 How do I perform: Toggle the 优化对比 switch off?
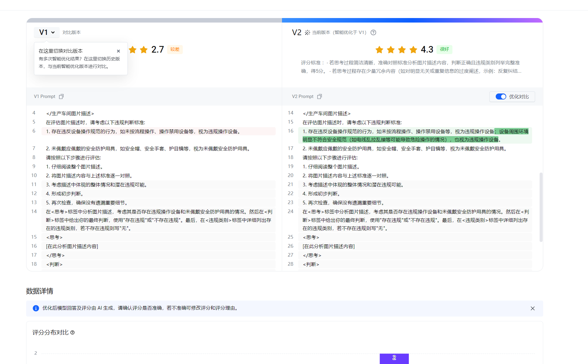(501, 96)
